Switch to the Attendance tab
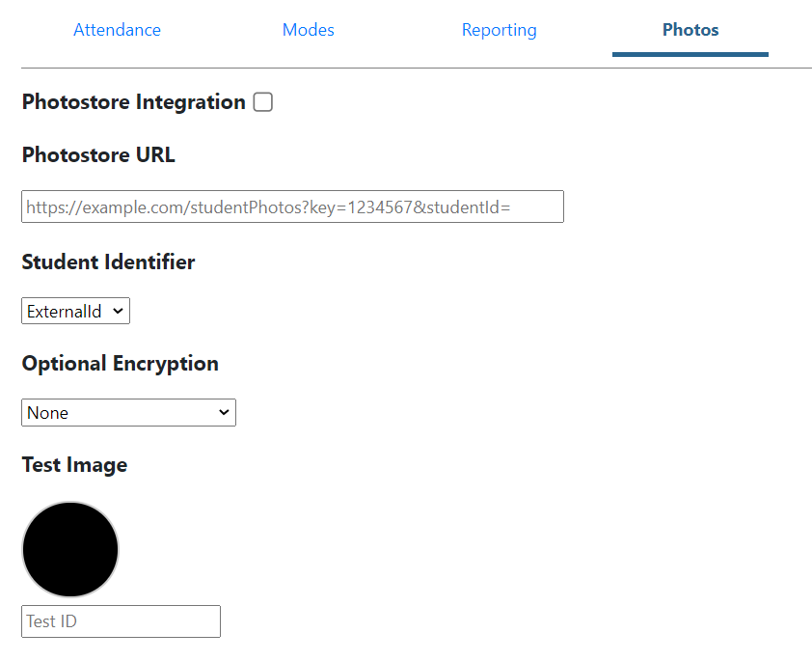The image size is (812, 661). [117, 30]
